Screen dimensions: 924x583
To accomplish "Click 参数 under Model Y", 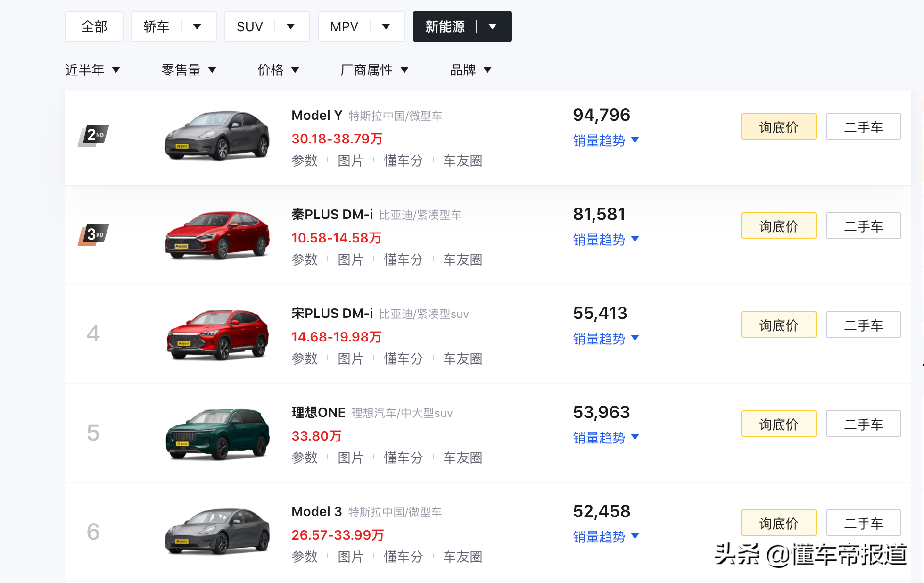I will [305, 161].
